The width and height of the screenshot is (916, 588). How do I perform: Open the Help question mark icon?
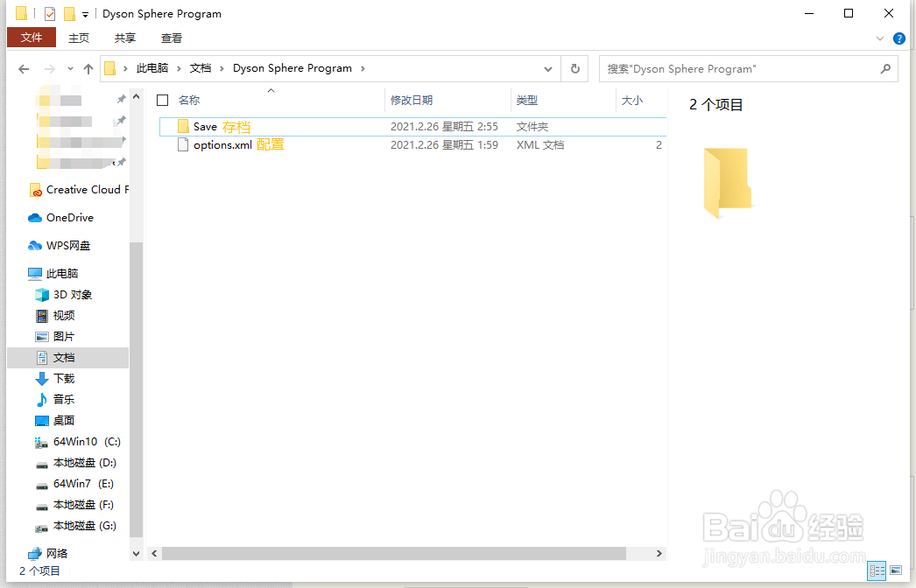899,38
